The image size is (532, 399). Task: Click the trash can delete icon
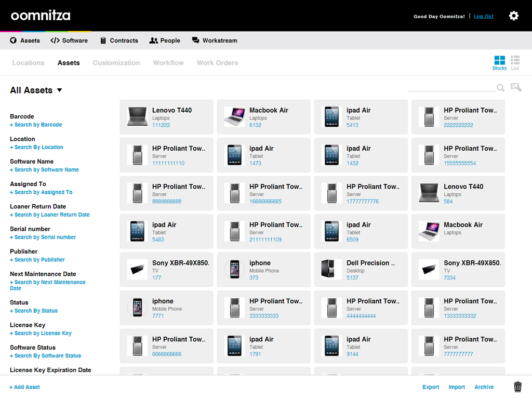517,387
